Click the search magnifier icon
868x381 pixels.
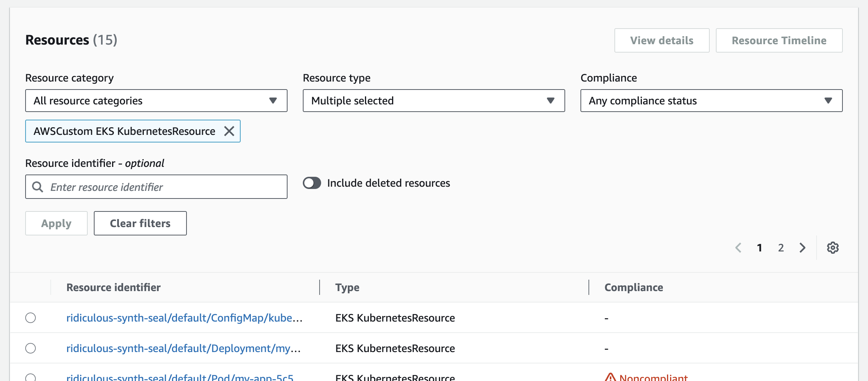click(37, 187)
